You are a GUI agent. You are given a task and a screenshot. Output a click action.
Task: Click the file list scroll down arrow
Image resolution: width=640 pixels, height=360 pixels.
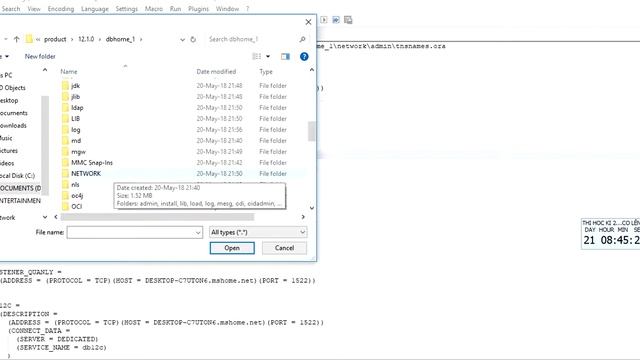312,208
